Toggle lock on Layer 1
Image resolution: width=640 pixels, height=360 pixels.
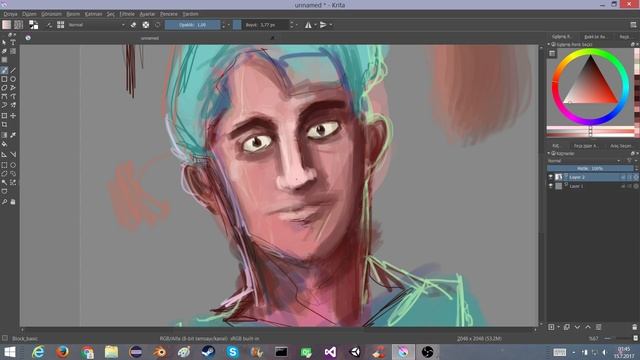pyautogui.click(x=623, y=186)
